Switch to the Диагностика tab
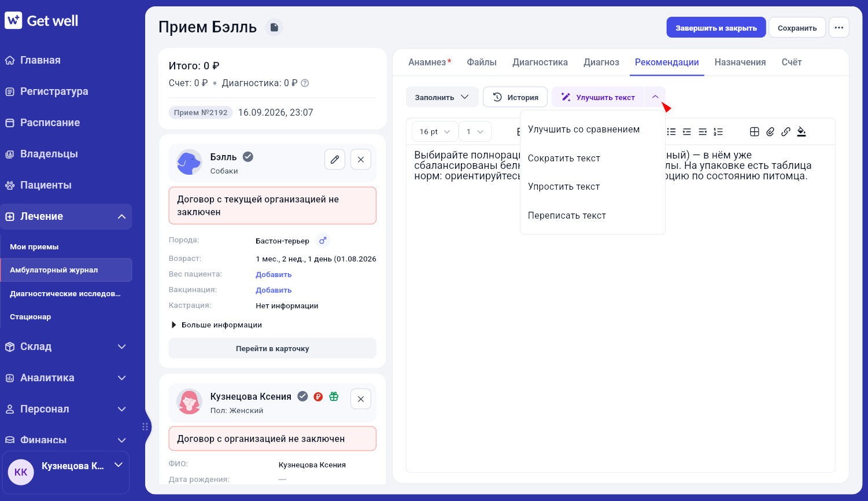 540,62
